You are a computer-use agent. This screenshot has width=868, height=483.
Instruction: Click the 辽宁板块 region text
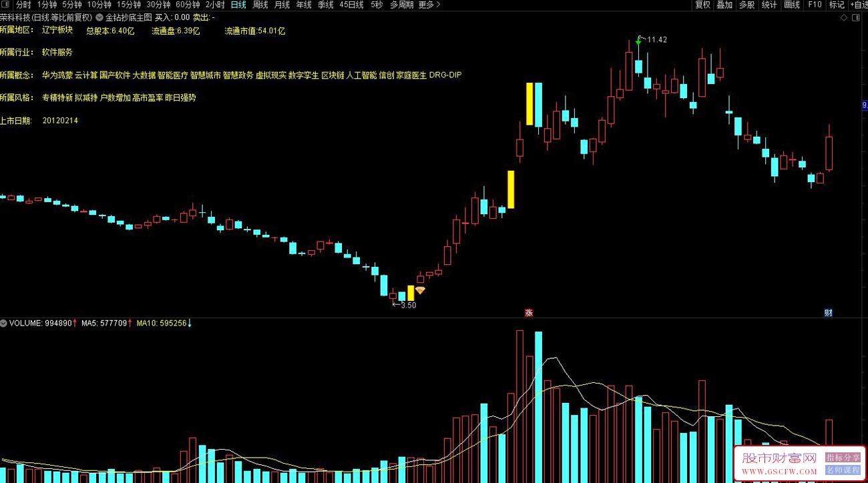[57, 31]
